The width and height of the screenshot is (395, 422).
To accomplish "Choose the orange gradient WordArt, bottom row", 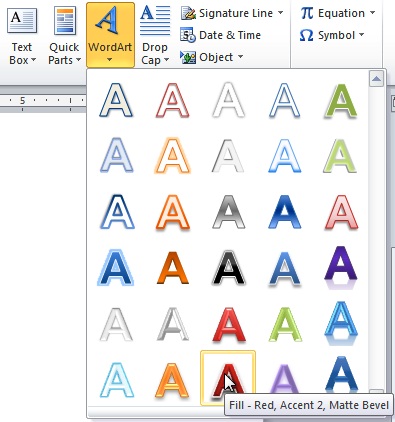I will (x=172, y=379).
